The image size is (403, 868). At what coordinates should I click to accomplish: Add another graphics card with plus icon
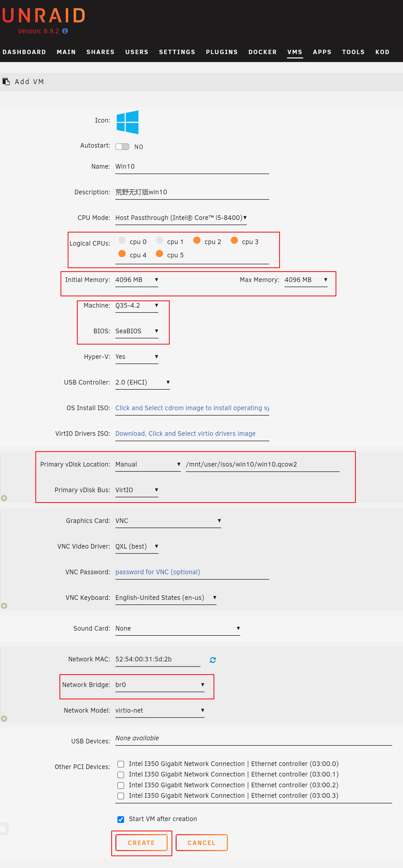(4, 605)
